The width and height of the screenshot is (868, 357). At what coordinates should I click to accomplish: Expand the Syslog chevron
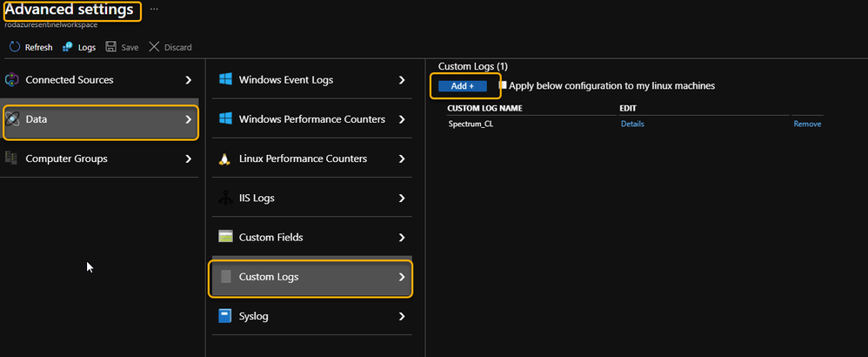click(x=402, y=317)
